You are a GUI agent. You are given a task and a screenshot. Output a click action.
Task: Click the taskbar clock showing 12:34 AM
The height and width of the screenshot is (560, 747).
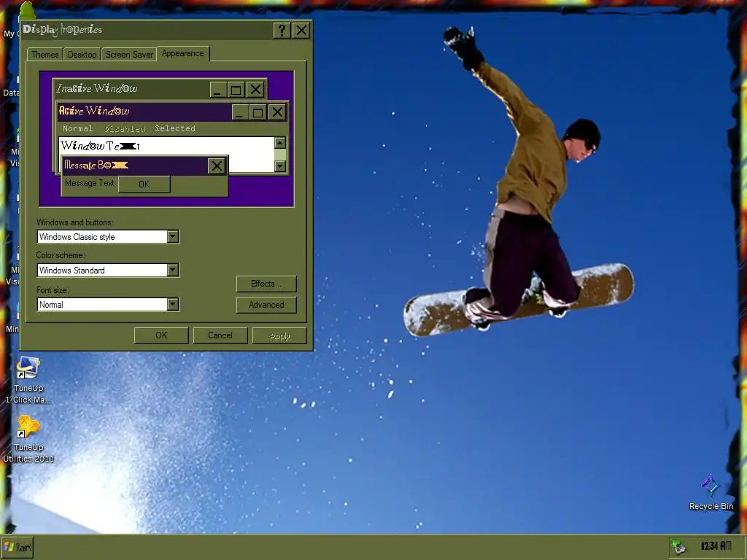[x=716, y=545]
